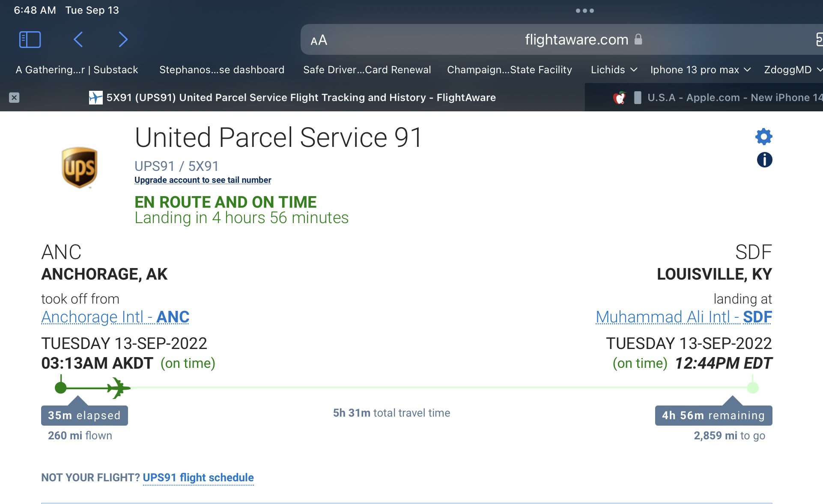Click the 2,859 mi to go text
The height and width of the screenshot is (504, 823).
pyautogui.click(x=730, y=435)
